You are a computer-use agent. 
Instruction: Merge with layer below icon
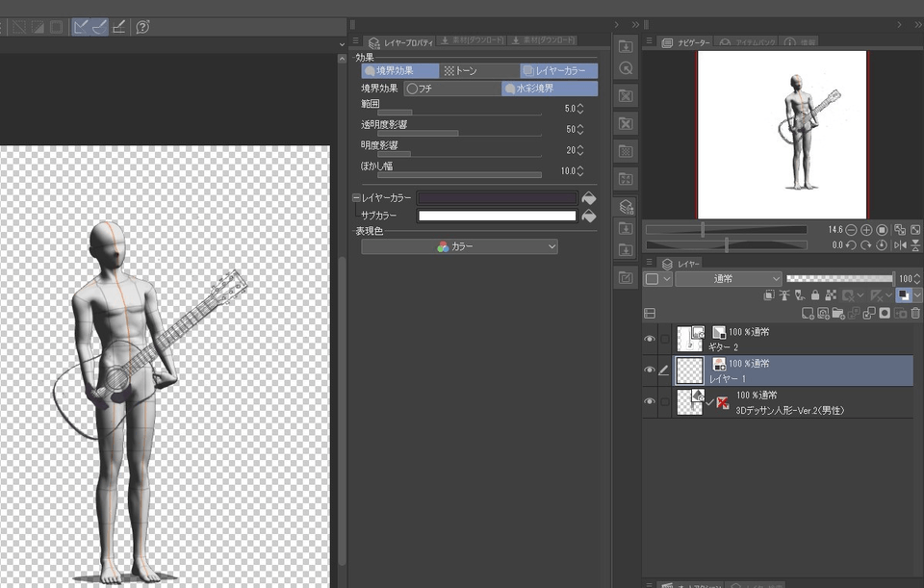pyautogui.click(x=869, y=314)
